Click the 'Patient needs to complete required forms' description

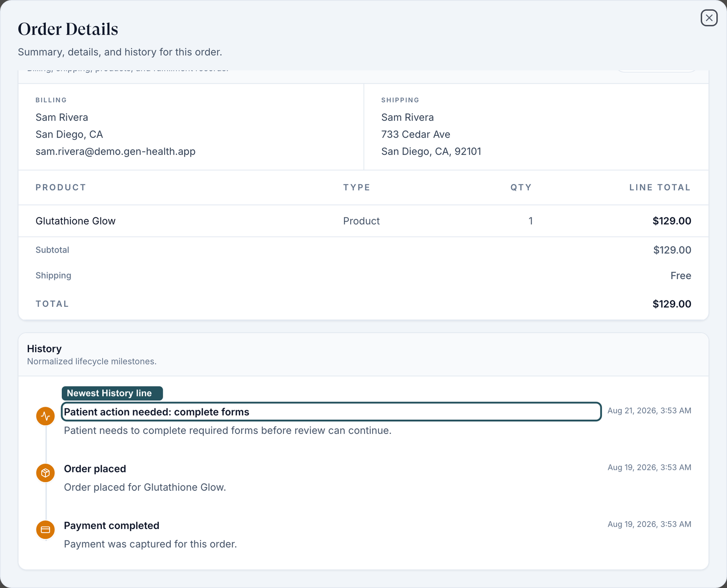[x=228, y=430]
